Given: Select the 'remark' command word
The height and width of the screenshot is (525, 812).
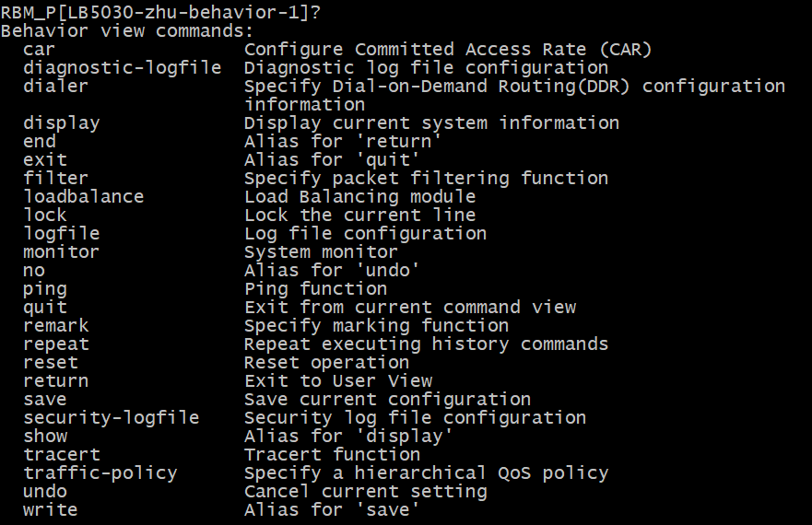Looking at the screenshot, I should [x=56, y=326].
